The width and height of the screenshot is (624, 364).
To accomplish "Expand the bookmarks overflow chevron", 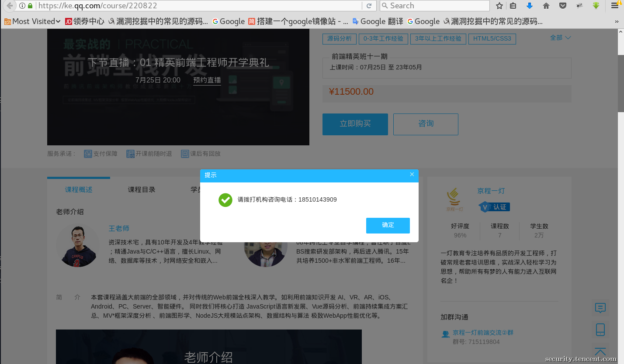I will [x=617, y=21].
